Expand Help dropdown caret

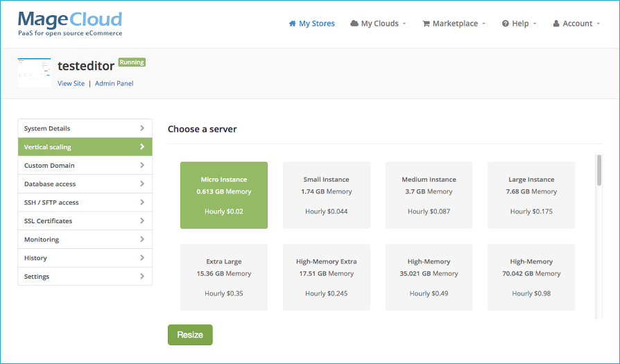(x=535, y=24)
